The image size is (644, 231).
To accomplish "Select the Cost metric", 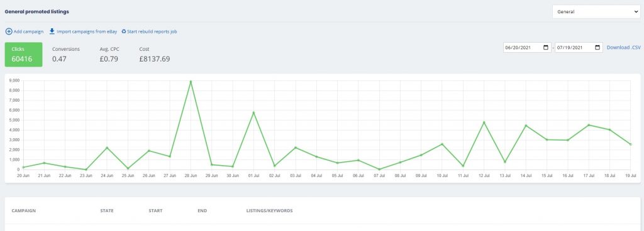I will coord(155,55).
